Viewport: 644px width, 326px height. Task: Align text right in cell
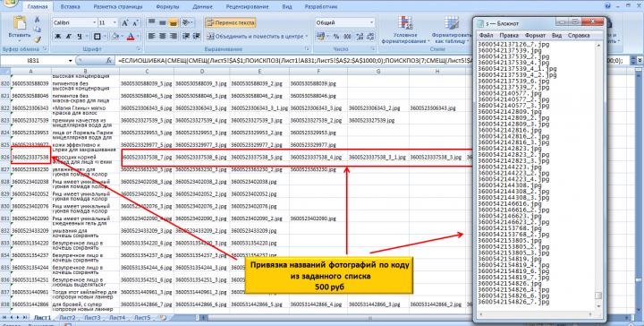[173, 36]
